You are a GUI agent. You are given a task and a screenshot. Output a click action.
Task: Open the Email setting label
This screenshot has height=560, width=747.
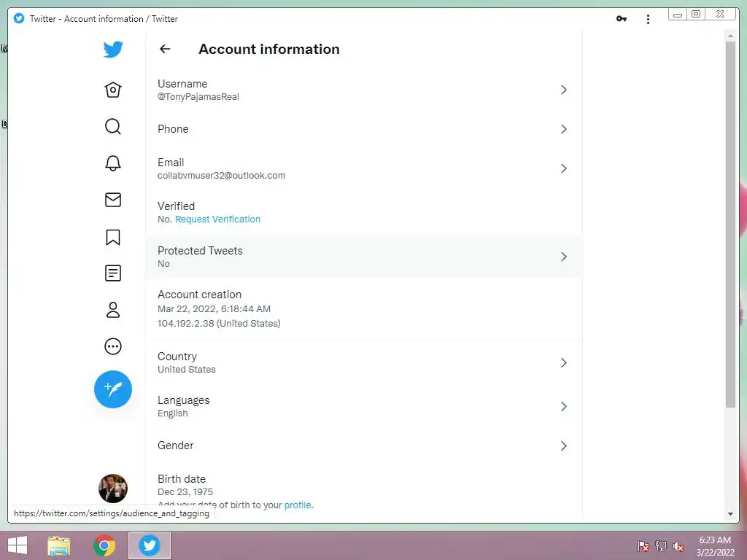pyautogui.click(x=171, y=163)
